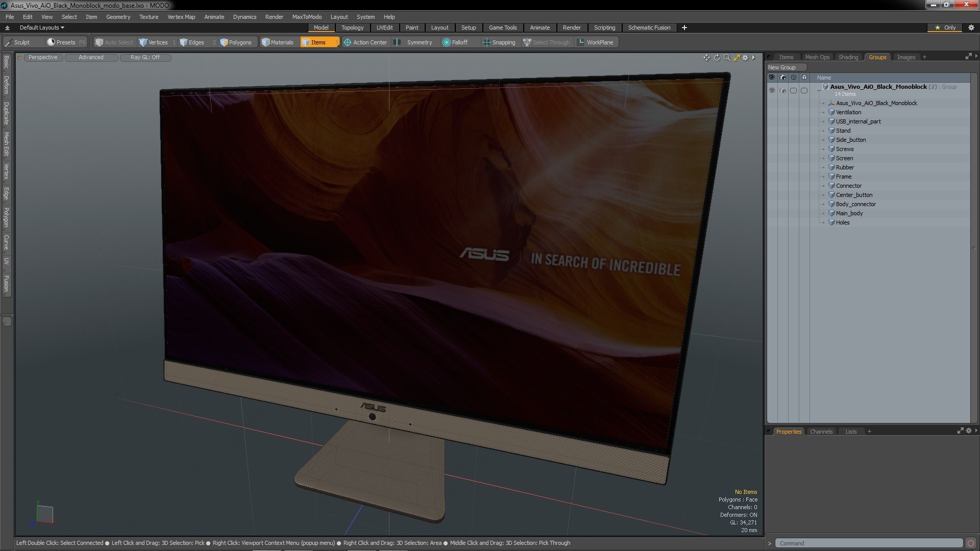Open the Default Layouts dropdown
The width and height of the screenshot is (980, 551).
click(42, 28)
